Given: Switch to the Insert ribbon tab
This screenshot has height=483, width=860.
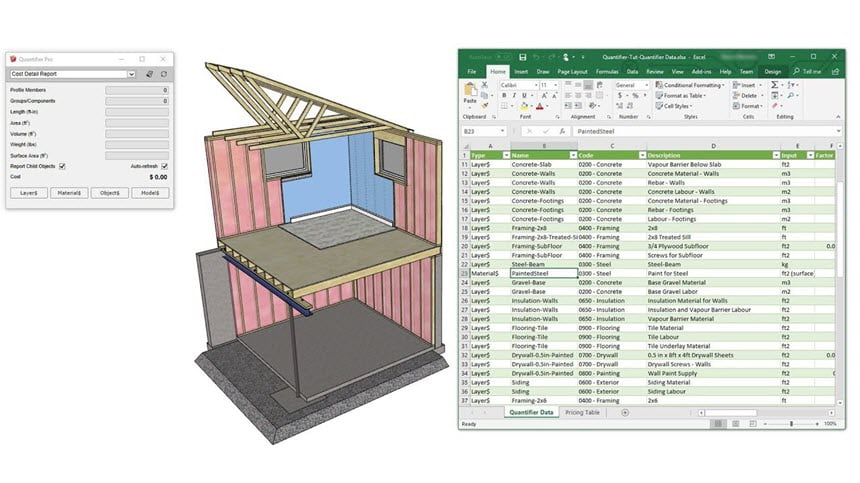Looking at the screenshot, I should (521, 72).
